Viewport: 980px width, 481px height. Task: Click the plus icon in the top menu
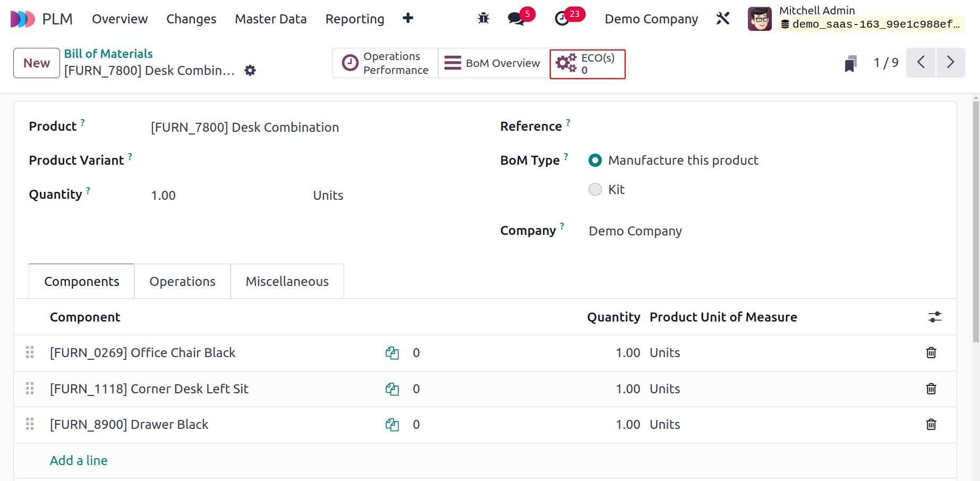tap(408, 19)
